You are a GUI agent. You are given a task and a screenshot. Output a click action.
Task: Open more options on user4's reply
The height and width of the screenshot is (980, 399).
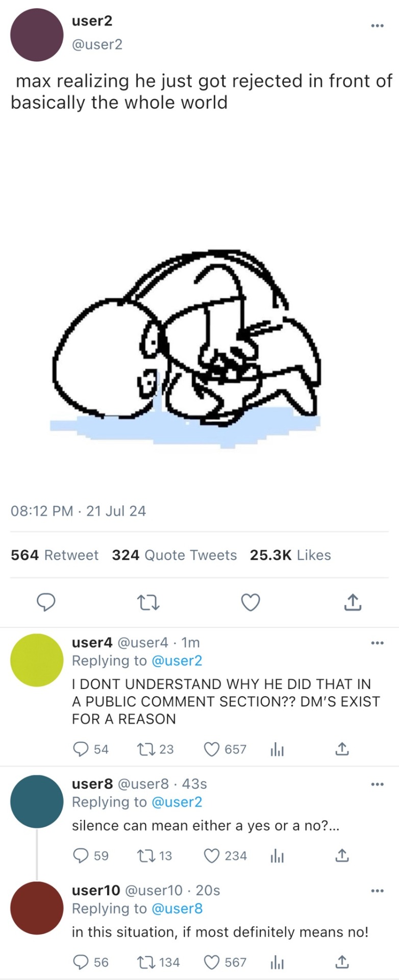(x=377, y=643)
